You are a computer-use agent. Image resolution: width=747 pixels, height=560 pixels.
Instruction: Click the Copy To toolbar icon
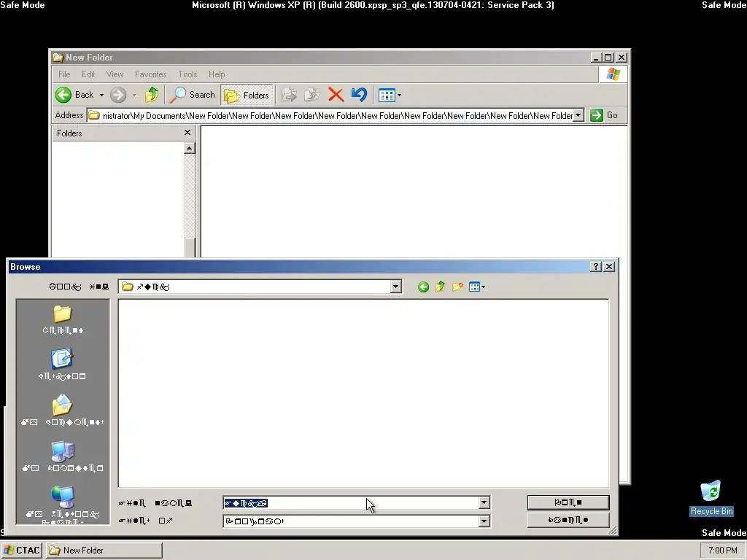pos(312,95)
